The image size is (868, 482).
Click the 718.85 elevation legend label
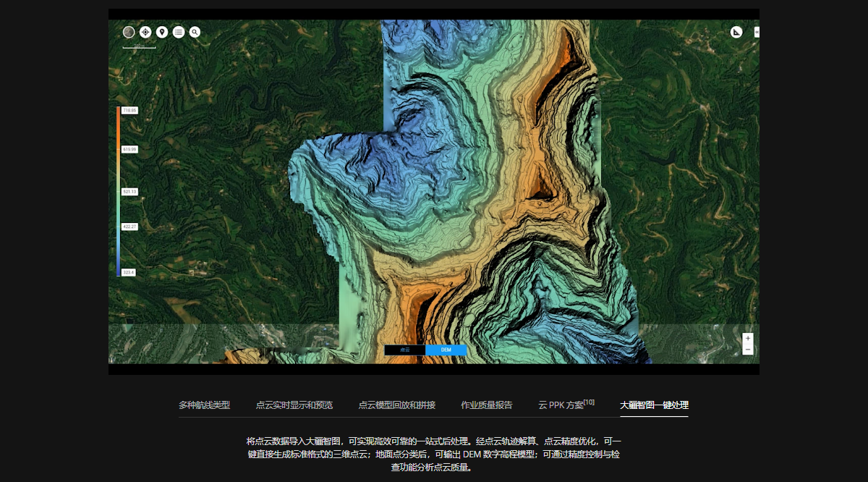(x=129, y=110)
